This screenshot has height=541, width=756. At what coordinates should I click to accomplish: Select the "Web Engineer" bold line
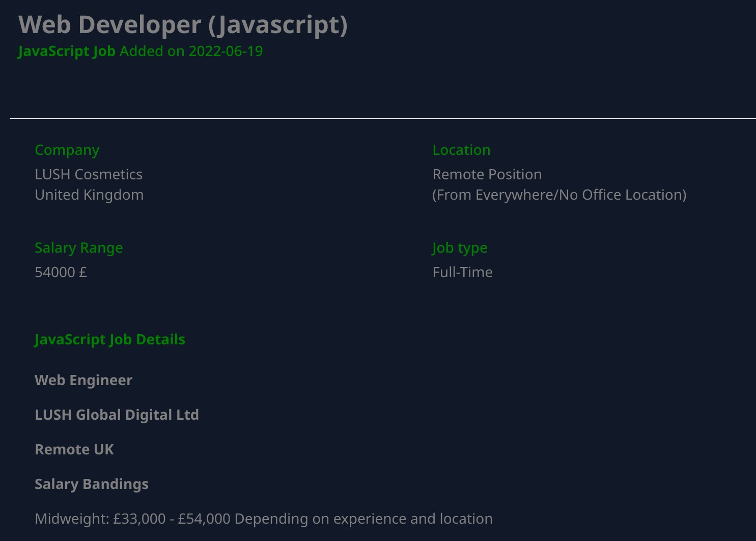coord(83,381)
